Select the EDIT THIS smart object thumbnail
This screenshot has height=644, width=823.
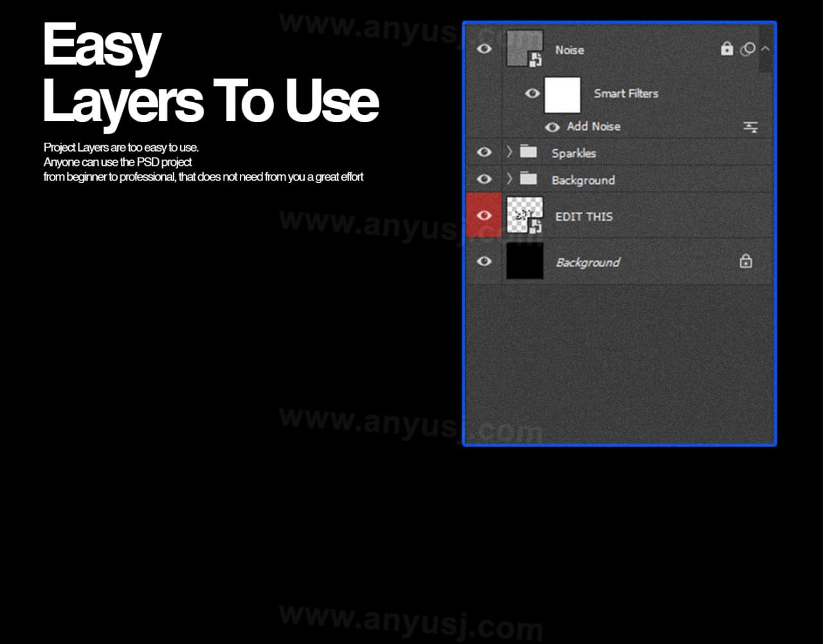(x=525, y=215)
